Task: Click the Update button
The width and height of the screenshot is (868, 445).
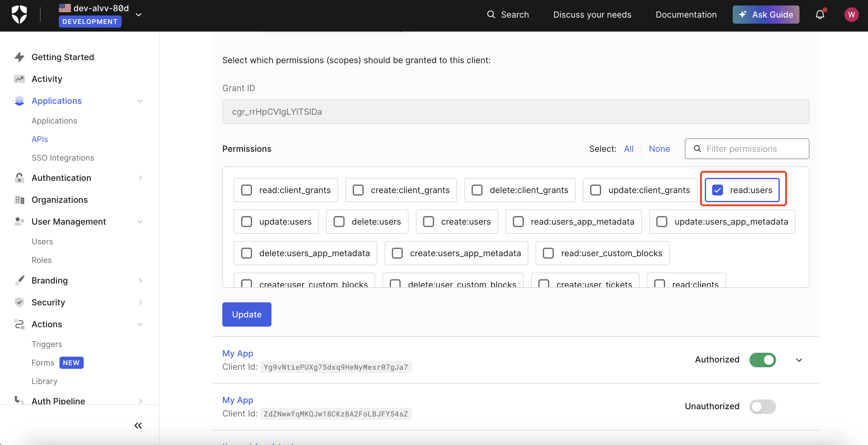Action: tap(247, 314)
